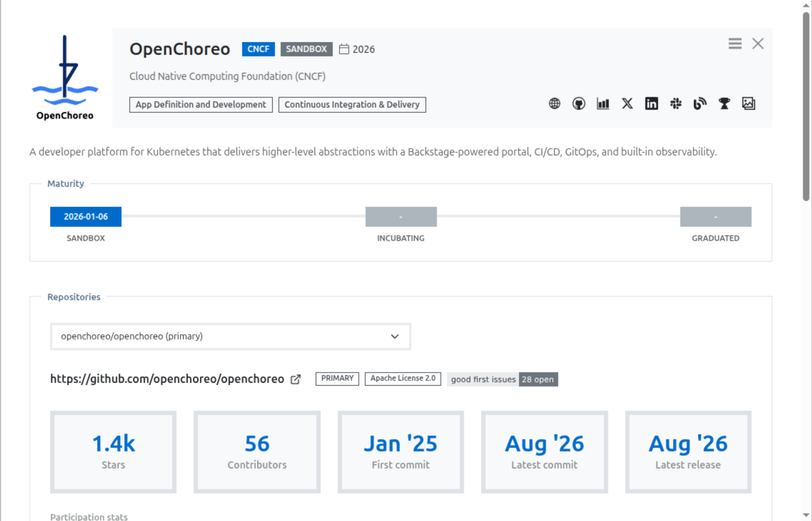Click the vertical scrollbar thumb
Viewport: 812px width, 521px height.
point(806,106)
